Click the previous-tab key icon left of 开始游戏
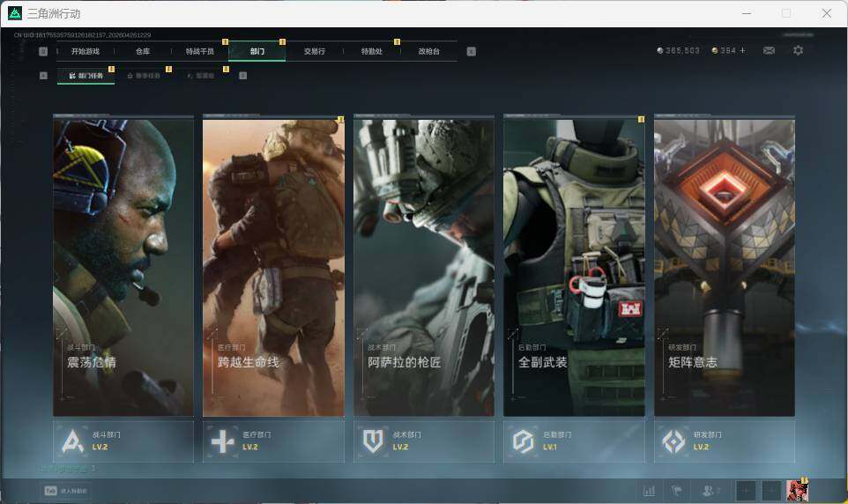This screenshot has height=504, width=848. click(x=43, y=51)
